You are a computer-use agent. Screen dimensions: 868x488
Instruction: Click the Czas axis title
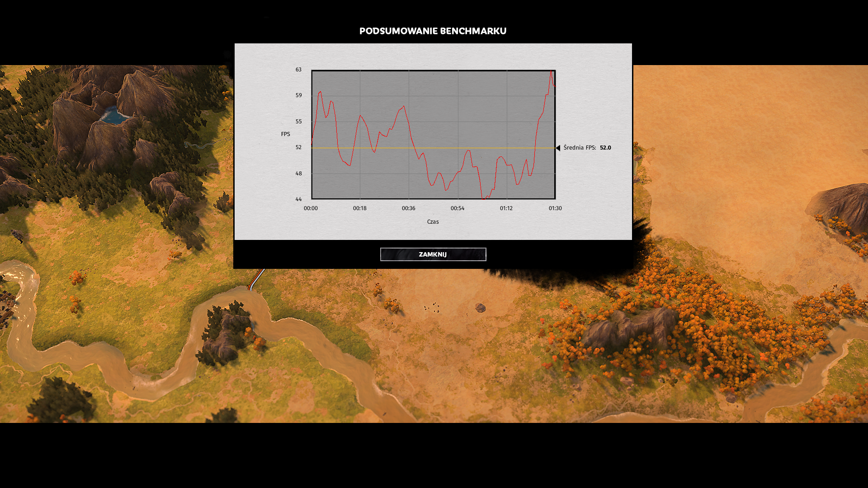[433, 222]
